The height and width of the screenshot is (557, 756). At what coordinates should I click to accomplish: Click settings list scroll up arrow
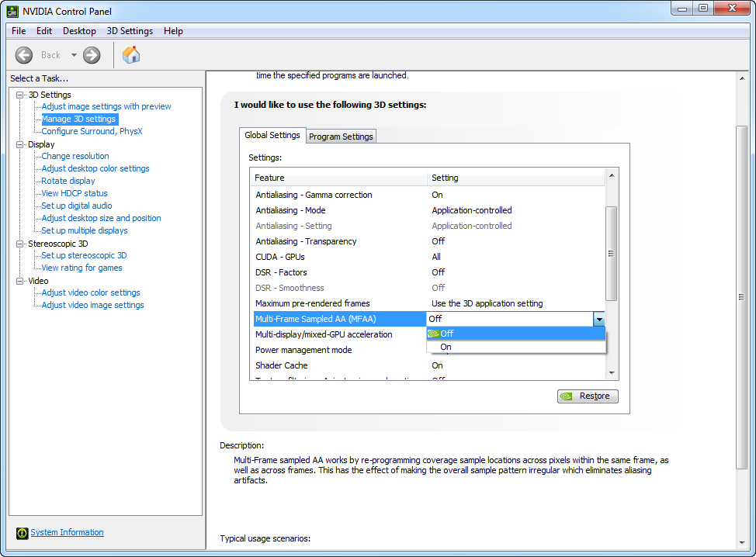pos(612,175)
